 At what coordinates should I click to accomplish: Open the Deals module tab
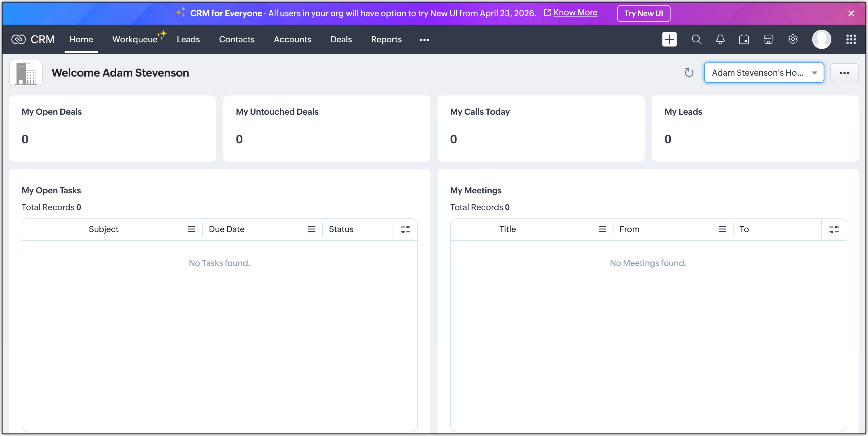tap(341, 39)
